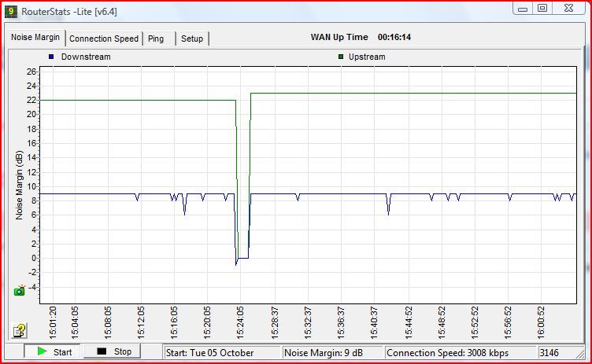Click the black square icon on Stop
Image resolution: width=592 pixels, height=364 pixels.
[x=101, y=351]
